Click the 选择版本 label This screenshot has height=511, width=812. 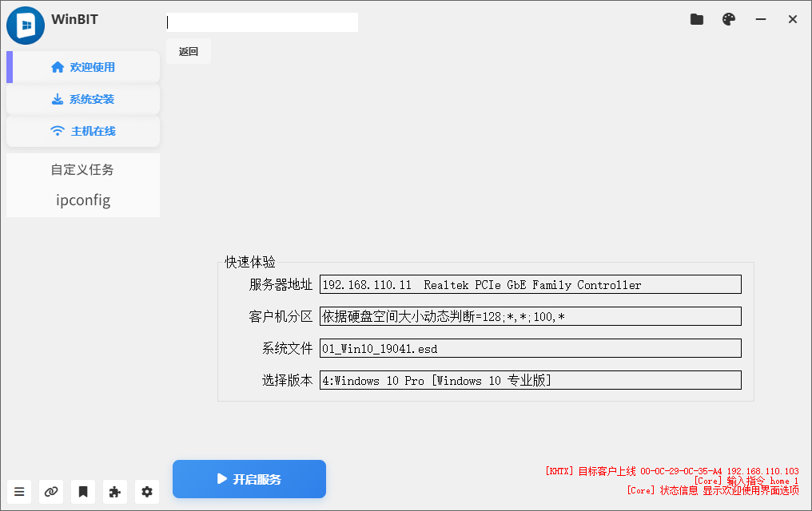click(x=288, y=380)
